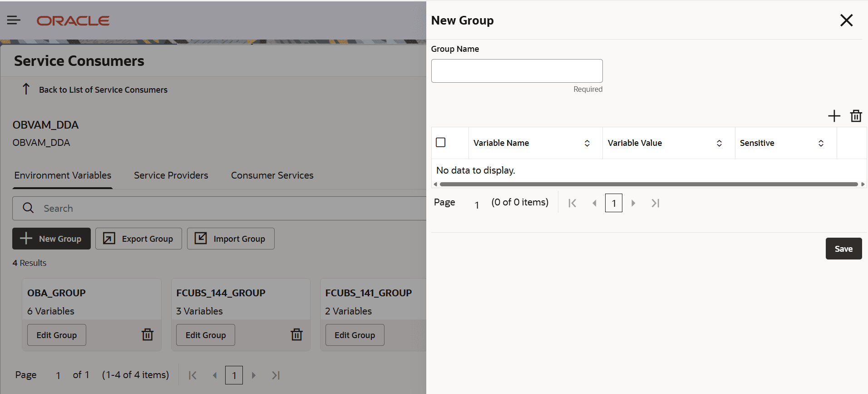Go to last page of groups list
Screen dimensions: 868x394
[x=276, y=375]
